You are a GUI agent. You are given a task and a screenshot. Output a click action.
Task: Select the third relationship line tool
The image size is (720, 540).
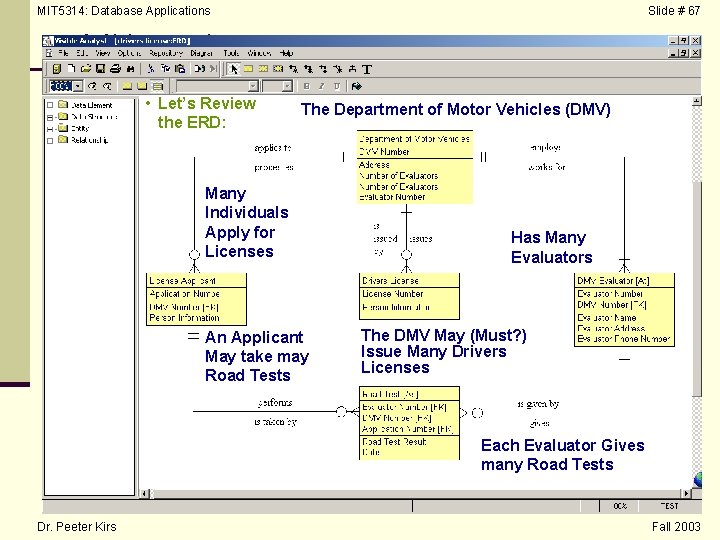coord(323,69)
